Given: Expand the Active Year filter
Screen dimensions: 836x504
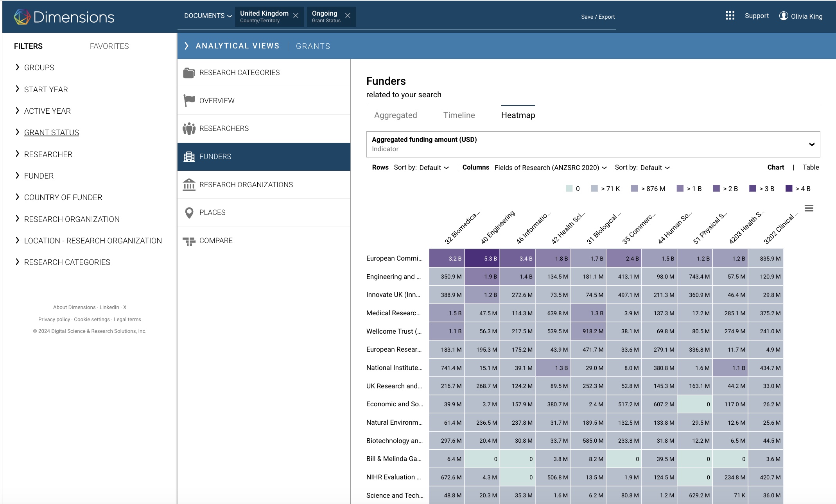Looking at the screenshot, I should coord(17,111).
